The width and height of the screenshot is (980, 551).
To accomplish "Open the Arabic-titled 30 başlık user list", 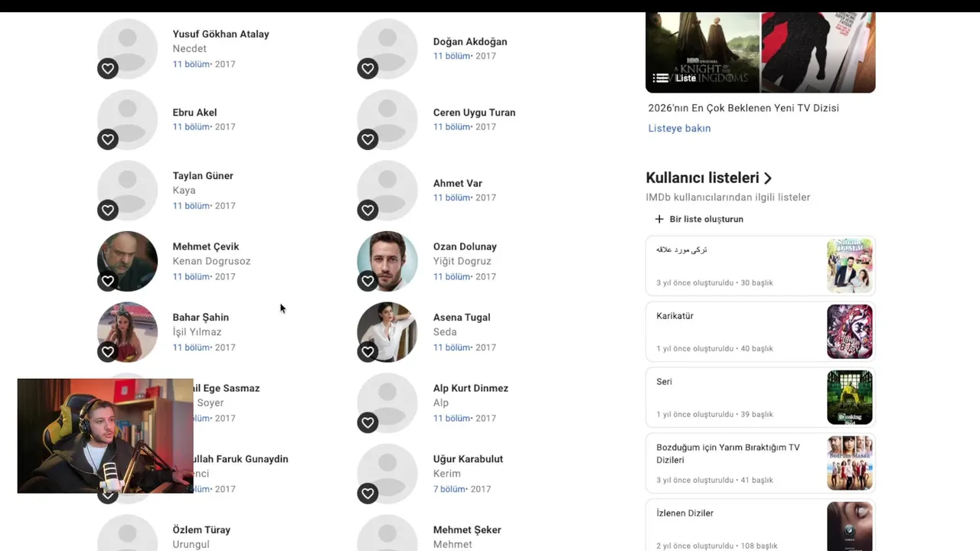I will (x=760, y=266).
